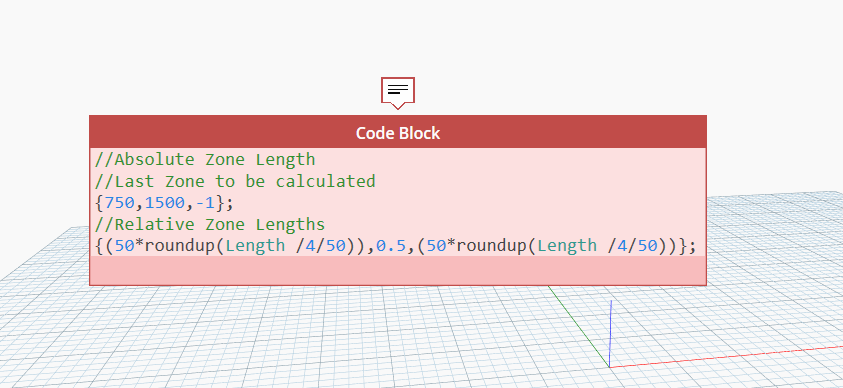Click the empty footer area of the Code Block node

[398, 270]
